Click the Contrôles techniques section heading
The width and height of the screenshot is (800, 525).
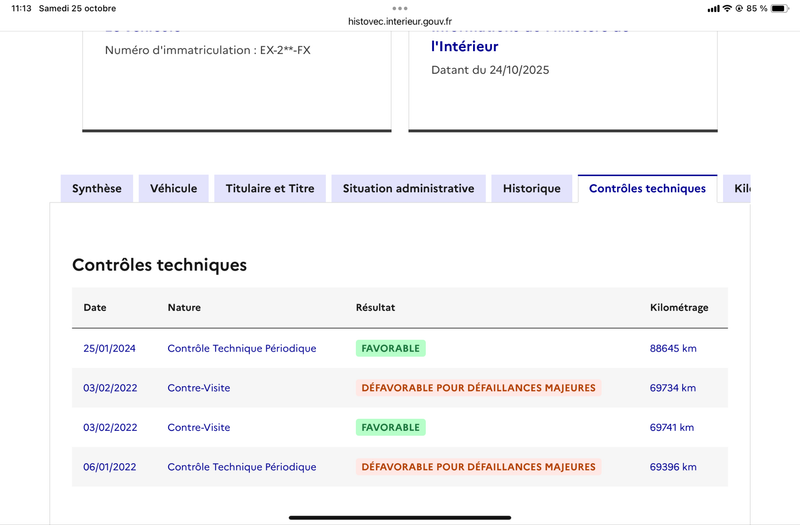[x=159, y=265]
